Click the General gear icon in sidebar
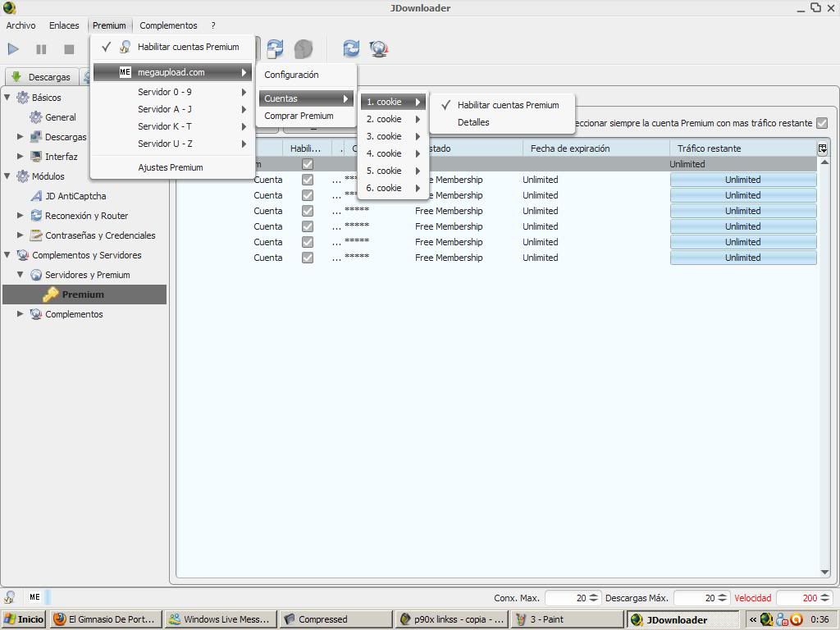Screen dimensions: 840x630 coord(36,116)
